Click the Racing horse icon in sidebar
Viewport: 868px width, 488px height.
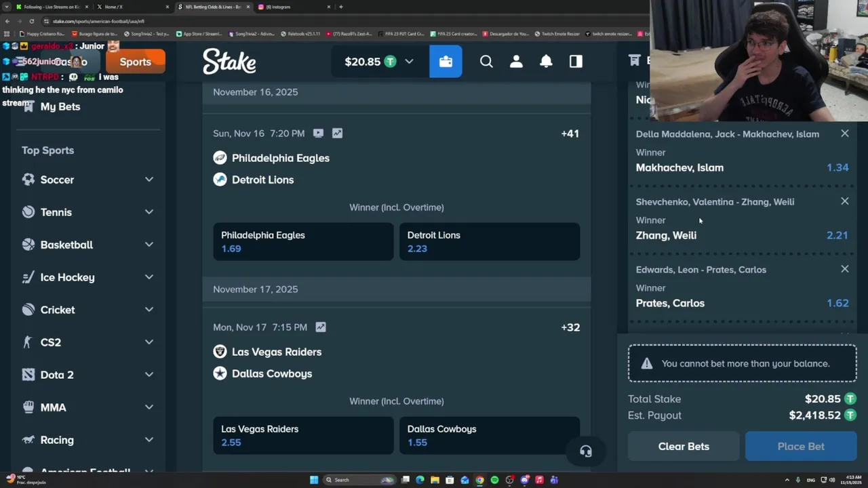[x=28, y=440]
